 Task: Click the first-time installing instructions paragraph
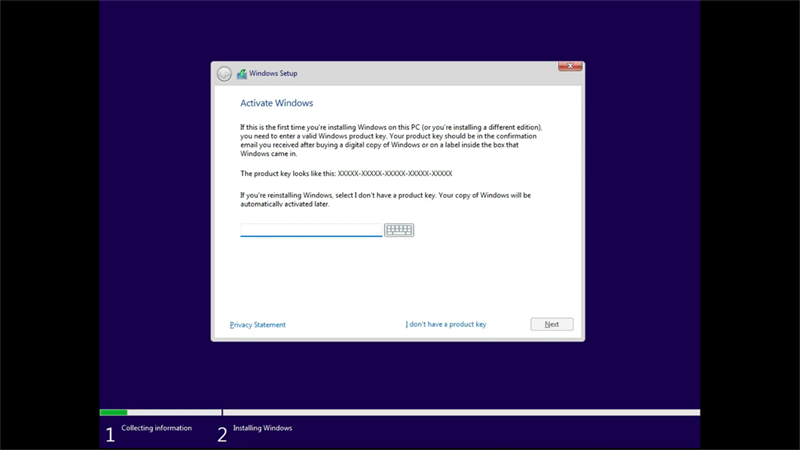395,141
